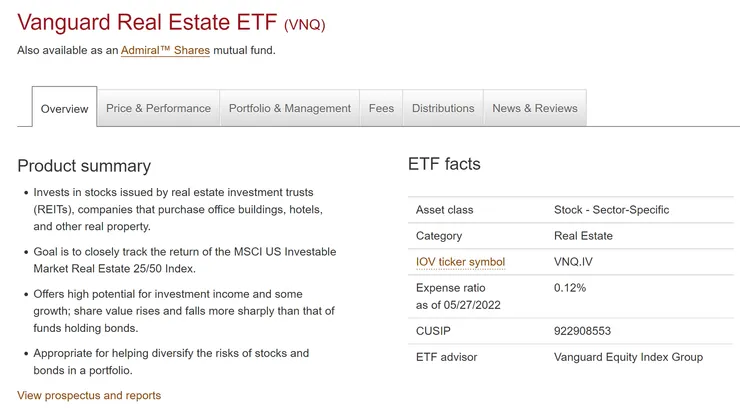Open View prospectus and reports link
This screenshot has width=740, height=408.
[89, 395]
